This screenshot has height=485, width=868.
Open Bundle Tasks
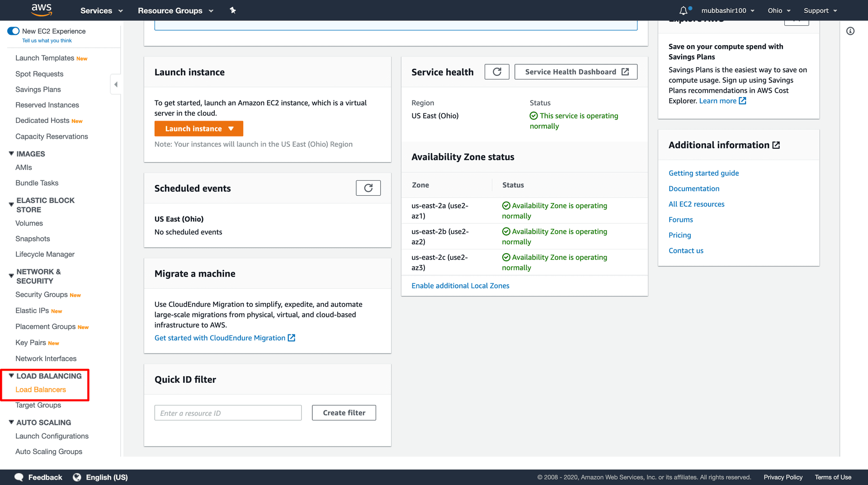[x=37, y=183]
